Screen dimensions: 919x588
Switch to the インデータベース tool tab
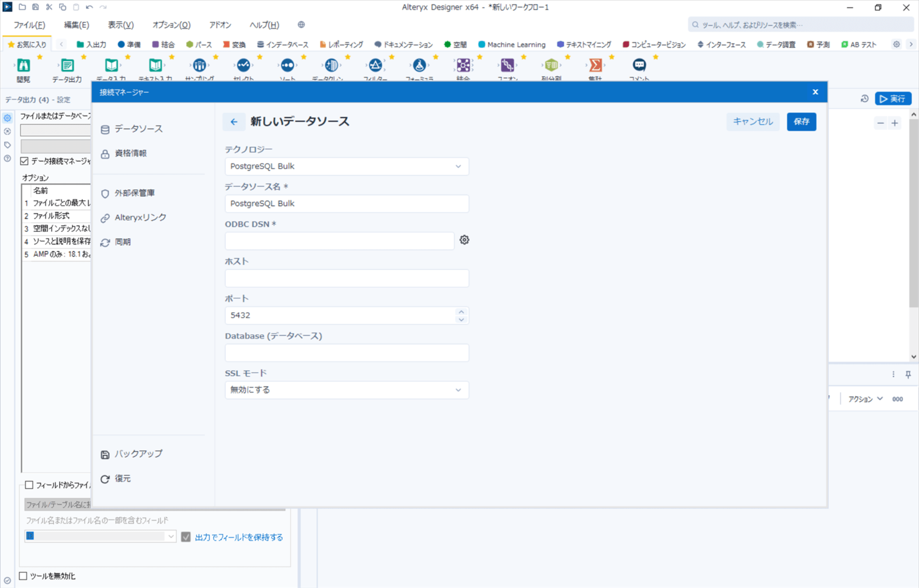click(x=283, y=45)
